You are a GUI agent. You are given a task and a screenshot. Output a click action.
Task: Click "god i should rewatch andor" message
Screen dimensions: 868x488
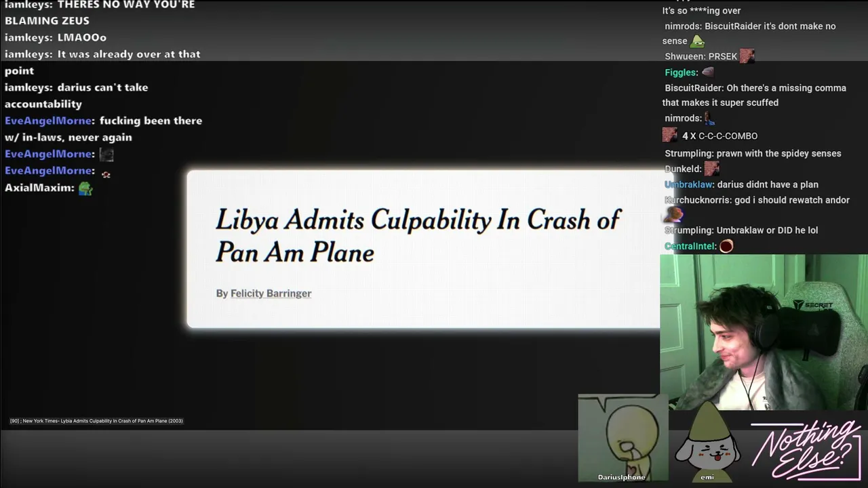click(x=757, y=201)
